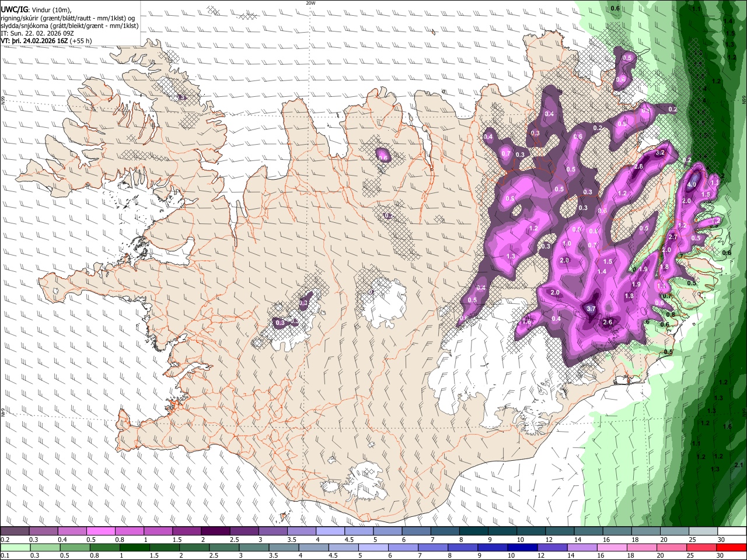Click the 2.1 rain value over the sea
This screenshot has width=747, height=560.
coord(738,465)
